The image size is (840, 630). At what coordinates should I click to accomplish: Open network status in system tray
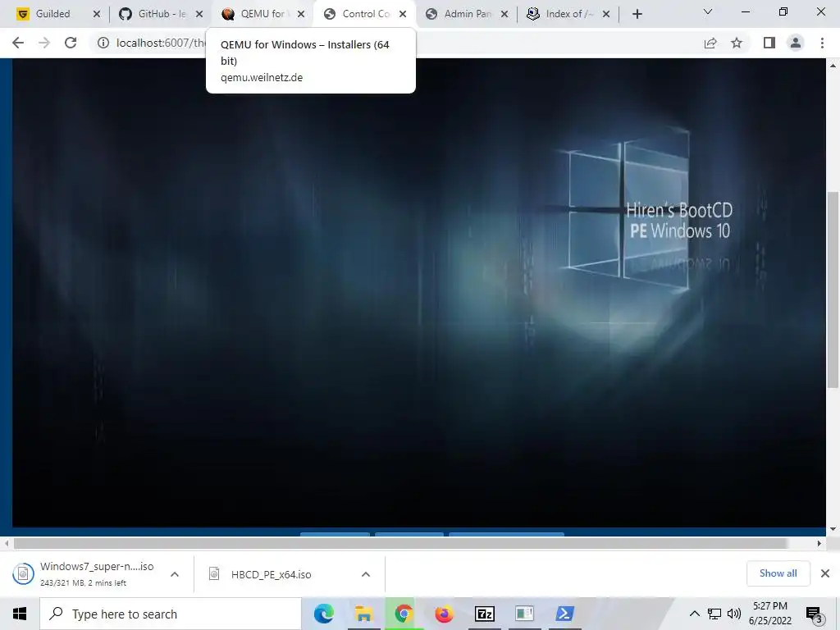coord(714,614)
